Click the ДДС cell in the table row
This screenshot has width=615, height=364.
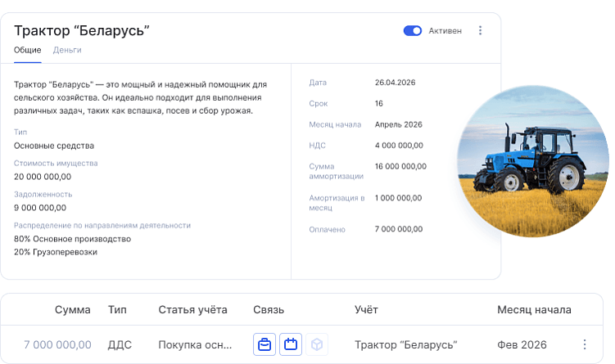pyautogui.click(x=120, y=344)
